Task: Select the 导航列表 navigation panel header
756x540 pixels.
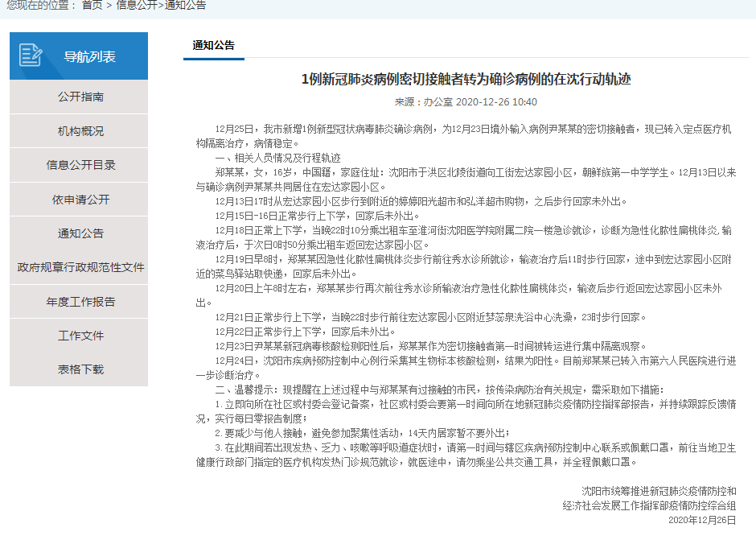Action: (x=89, y=55)
